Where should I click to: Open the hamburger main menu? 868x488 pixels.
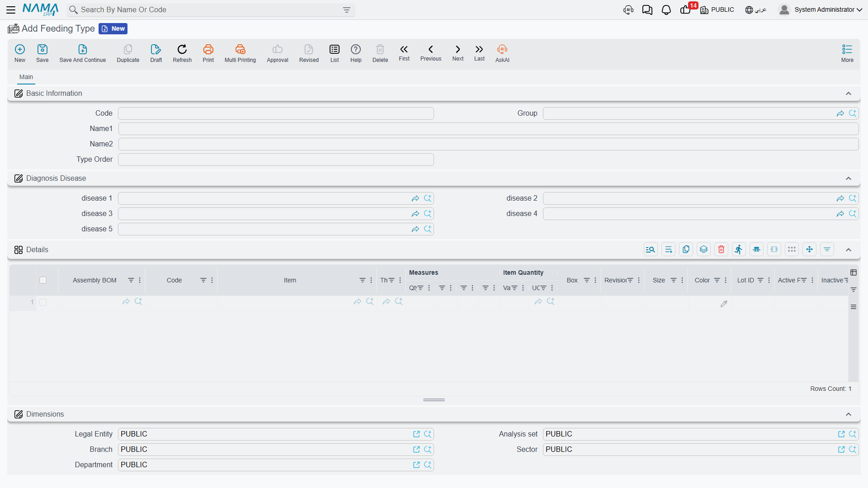tap(11, 9)
